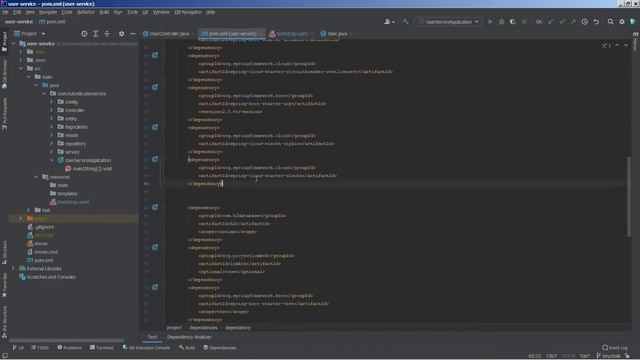Click Project panel horizontal scrollbar
Viewport: 640px width, 360px height.
tap(67, 340)
